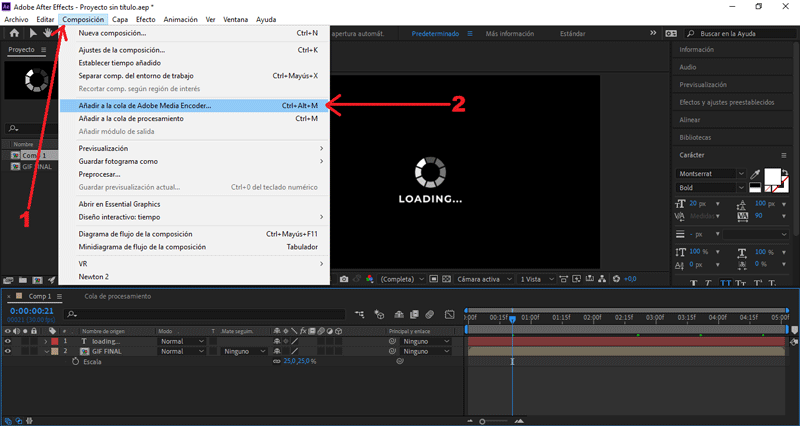
Task: Toggle Small Caps text style
Action: pyautogui.click(x=741, y=283)
